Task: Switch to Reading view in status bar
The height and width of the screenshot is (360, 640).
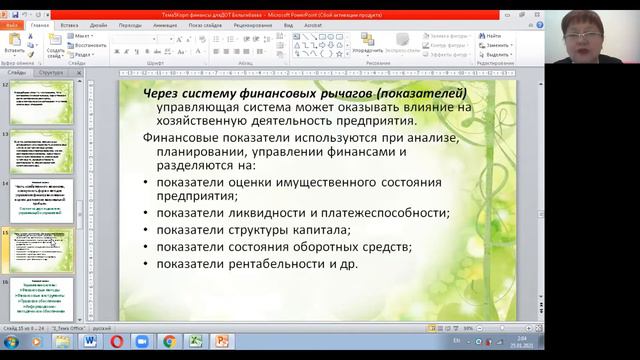Action: pyautogui.click(x=448, y=328)
